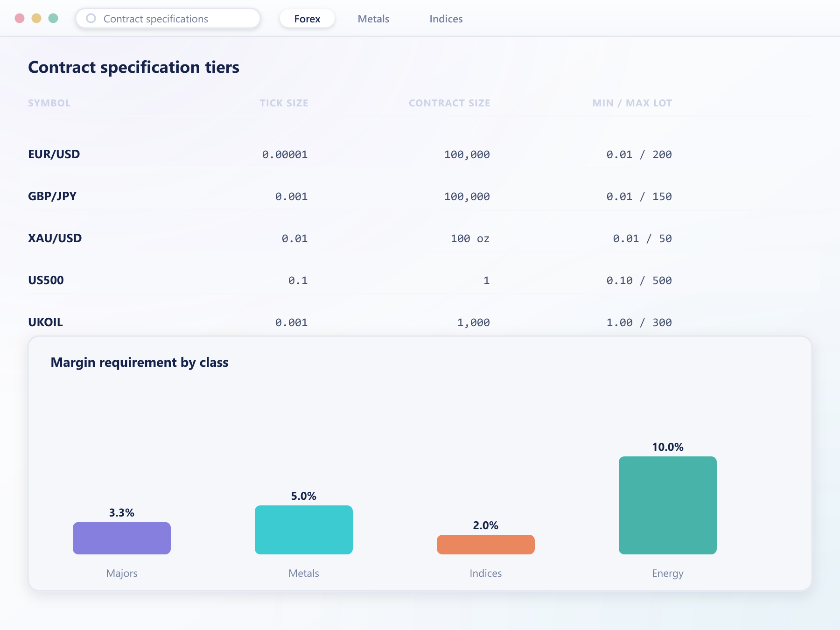Click the Contract specifications search field
The height and width of the screenshot is (630, 840).
pyautogui.click(x=168, y=19)
